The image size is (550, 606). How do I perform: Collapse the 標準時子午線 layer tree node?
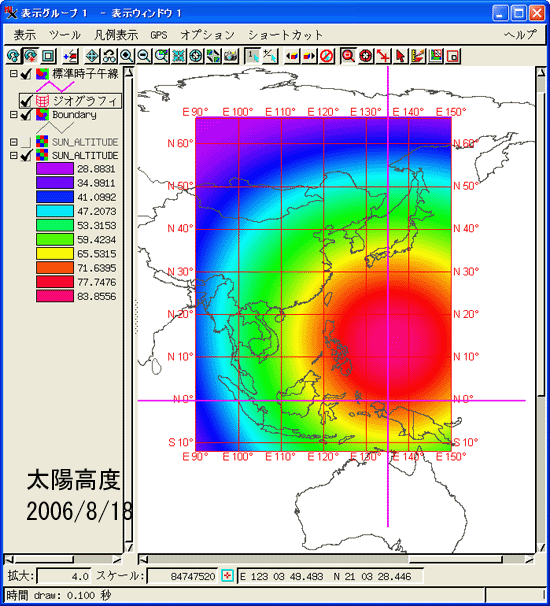click(x=14, y=73)
